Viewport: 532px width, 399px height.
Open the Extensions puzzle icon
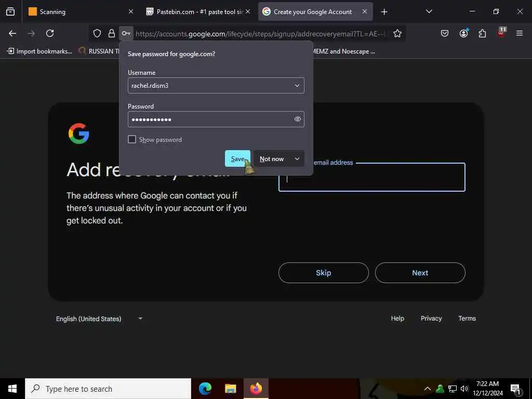coord(482,33)
